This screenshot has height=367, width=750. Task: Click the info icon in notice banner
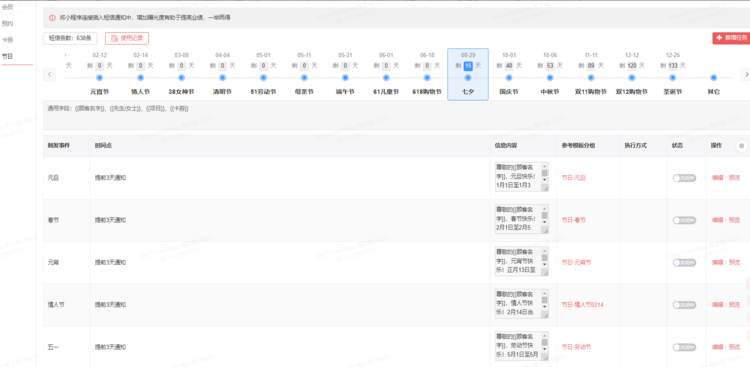point(53,18)
